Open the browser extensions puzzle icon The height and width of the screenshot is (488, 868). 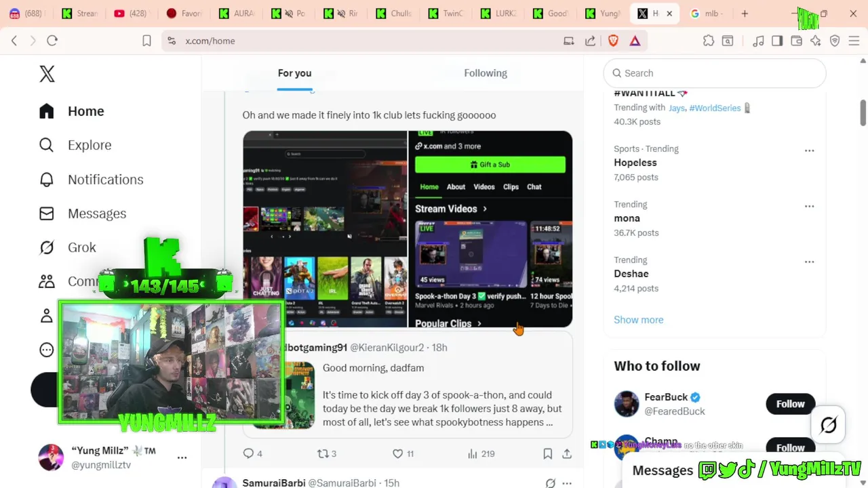[709, 41]
